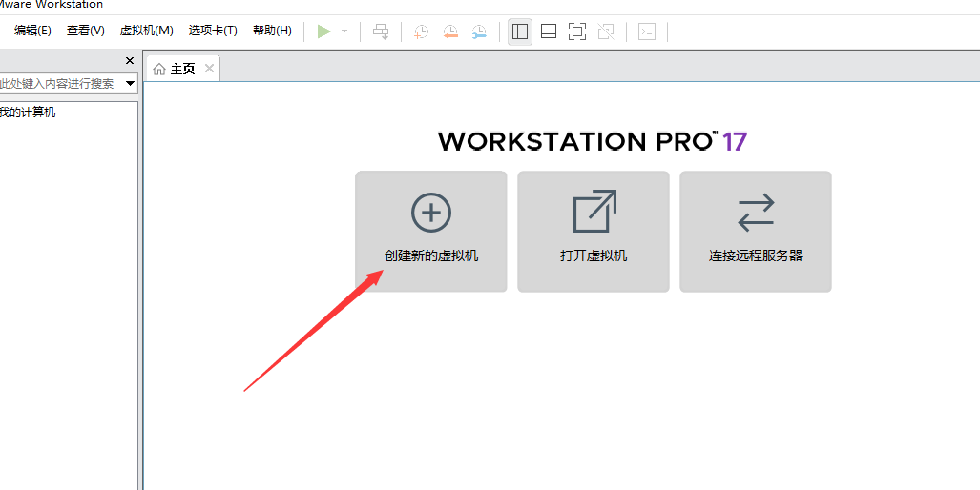Click the home icon on 主页 tab
Screen dimensions: 980x490
coord(159,69)
